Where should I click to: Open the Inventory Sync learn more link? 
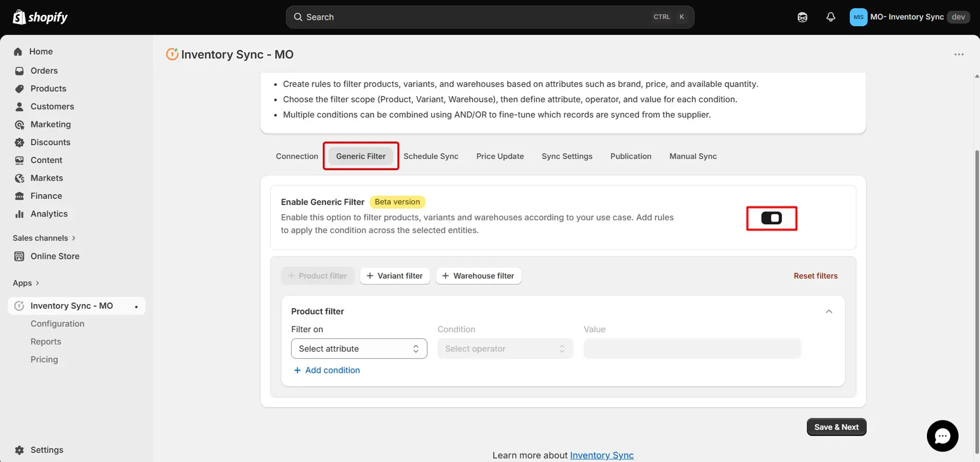[x=602, y=455]
